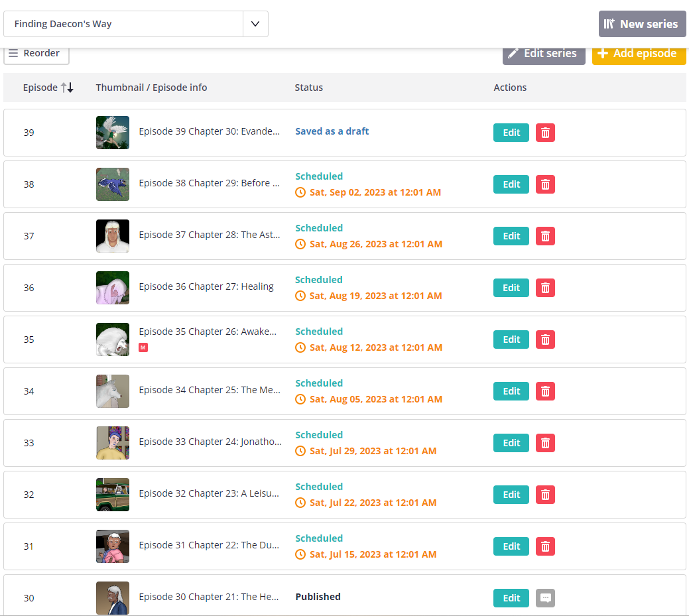Image resolution: width=689 pixels, height=616 pixels.
Task: Open the Episode 34 Chapter 25 title
Action: 210,390
